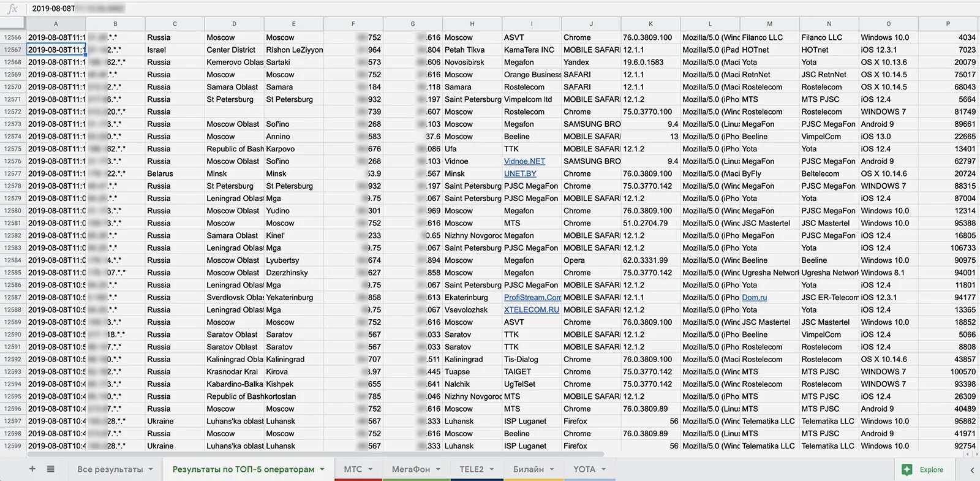The width and height of the screenshot is (980, 481).
Task: Open dropdown arrow of Все результаты tab
Action: click(x=151, y=469)
